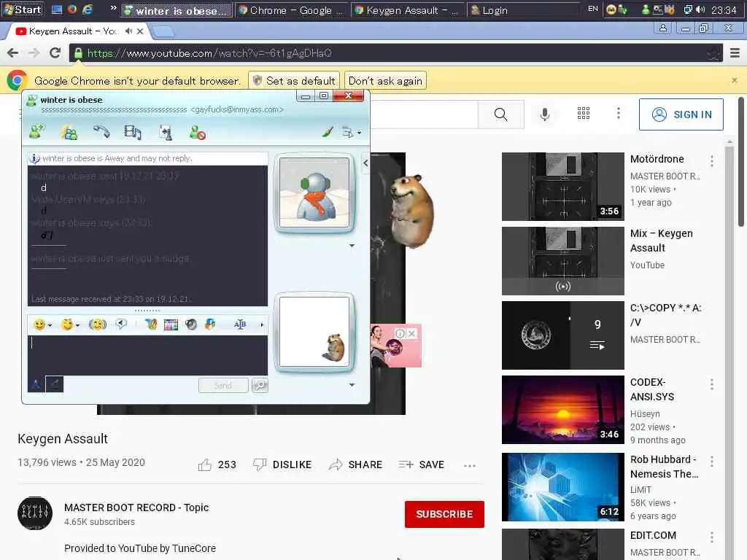Dismiss the default browser infobar
747x560 pixels.
[735, 80]
